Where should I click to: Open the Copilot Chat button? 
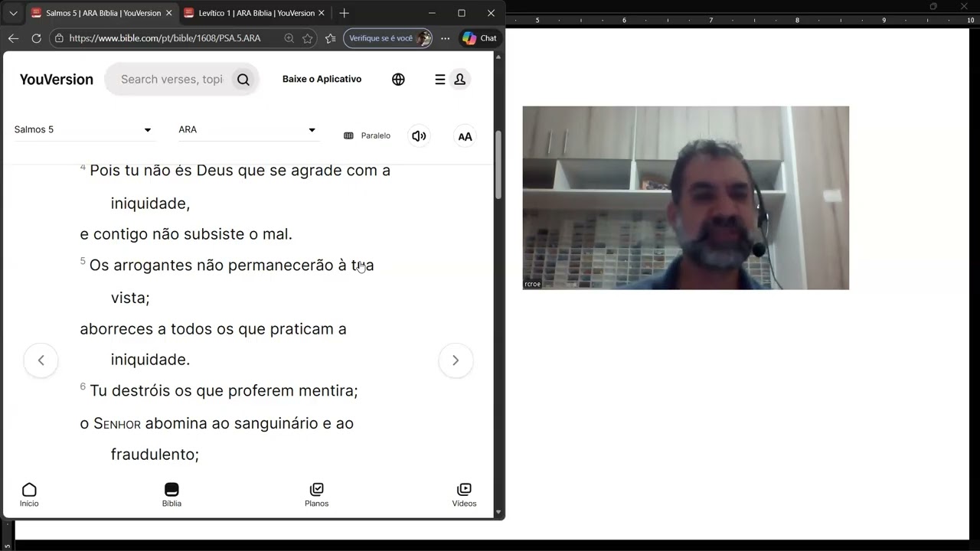click(480, 38)
